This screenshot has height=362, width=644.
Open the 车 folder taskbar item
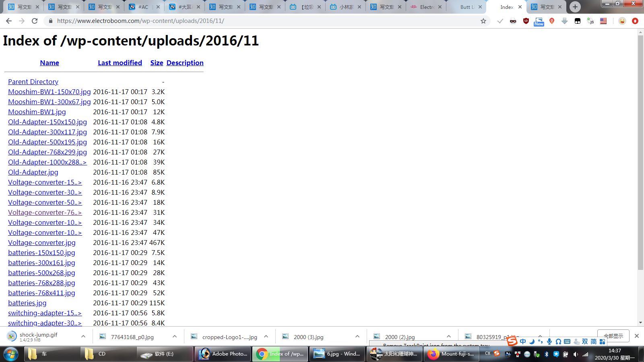coord(52,354)
